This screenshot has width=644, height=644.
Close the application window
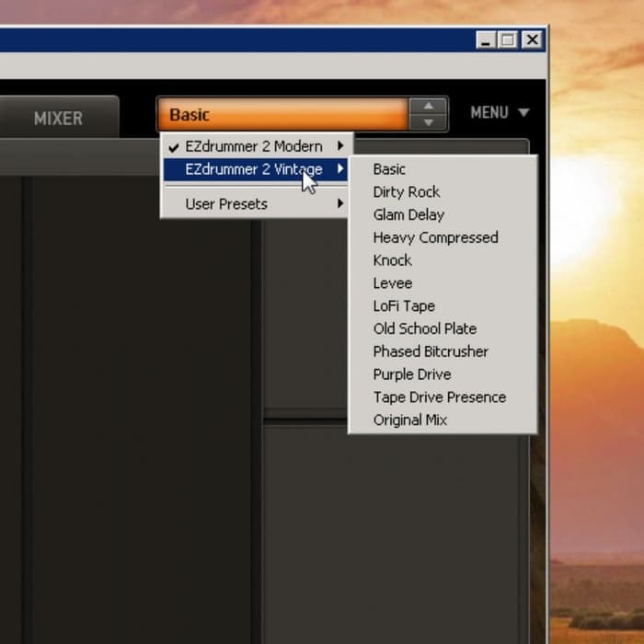(533, 40)
